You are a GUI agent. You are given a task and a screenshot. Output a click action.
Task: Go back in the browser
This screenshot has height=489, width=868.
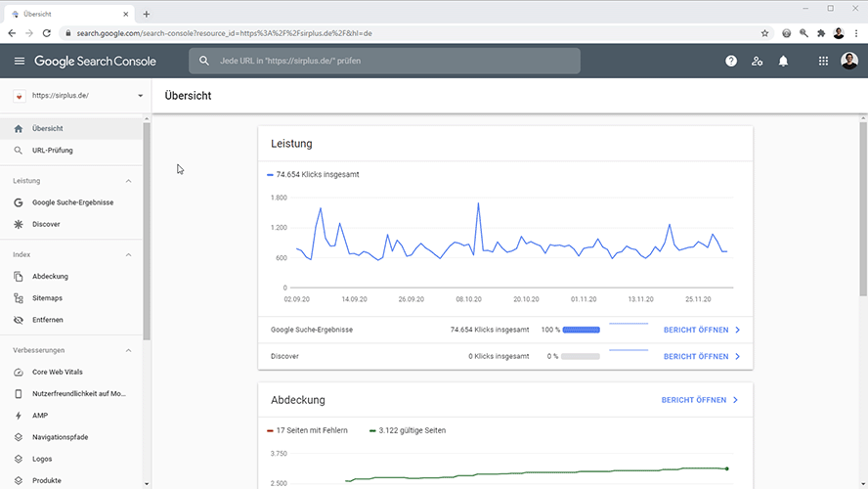[x=12, y=33]
